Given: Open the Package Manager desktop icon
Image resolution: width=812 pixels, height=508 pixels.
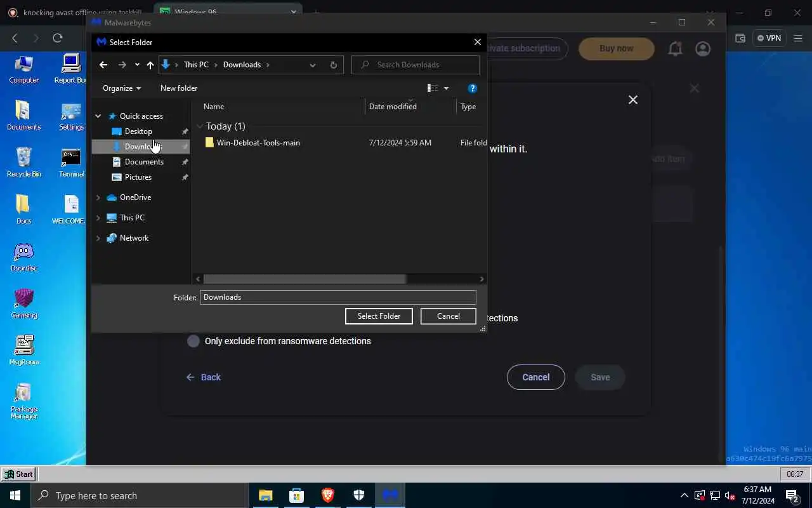Looking at the screenshot, I should (x=24, y=401).
